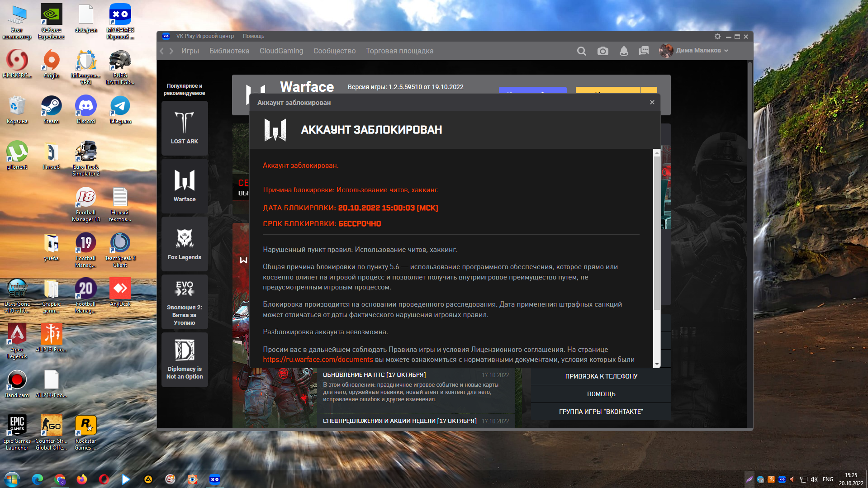Click ПРИВЯЗКА К ТЕЛЕФОНУ button

(601, 376)
